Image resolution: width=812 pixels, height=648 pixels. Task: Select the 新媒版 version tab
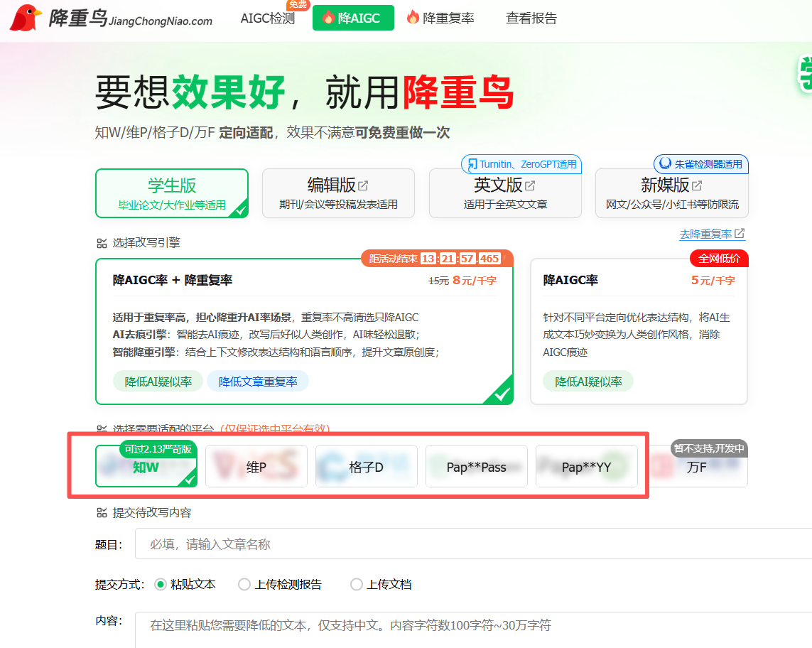click(x=672, y=193)
